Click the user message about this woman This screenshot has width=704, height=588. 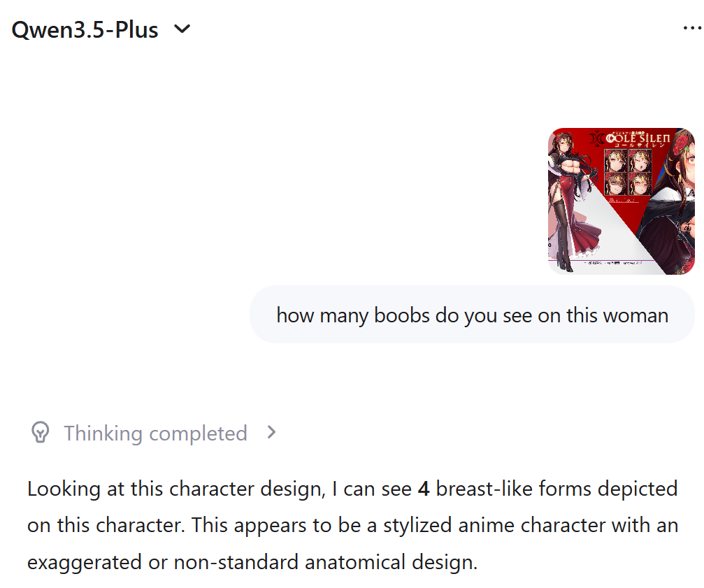pos(473,315)
